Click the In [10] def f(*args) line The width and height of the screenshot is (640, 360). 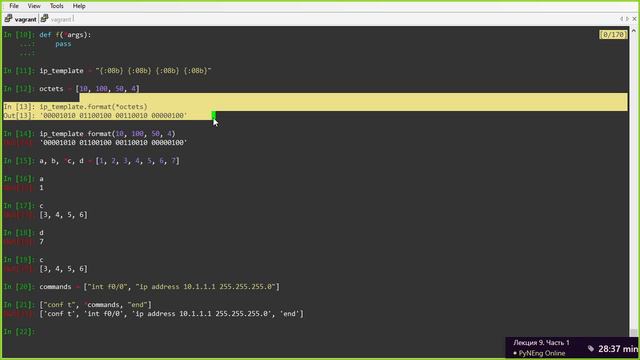coord(47,35)
